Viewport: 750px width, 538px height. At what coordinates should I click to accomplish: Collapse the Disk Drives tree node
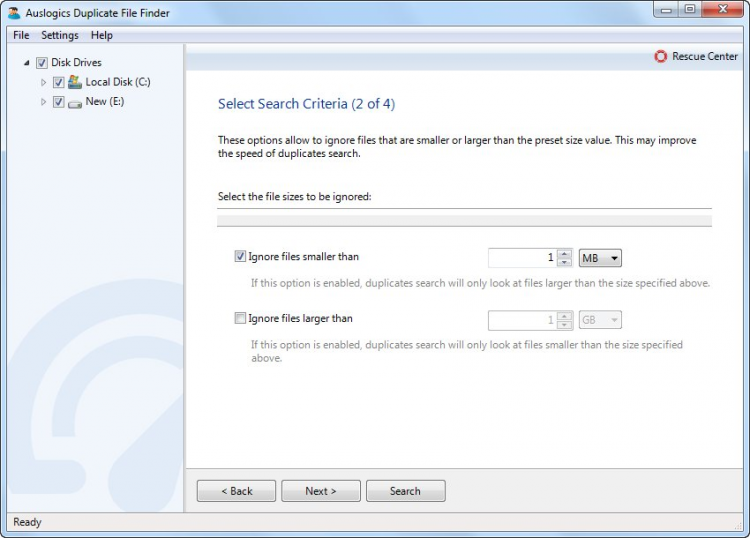click(x=27, y=63)
